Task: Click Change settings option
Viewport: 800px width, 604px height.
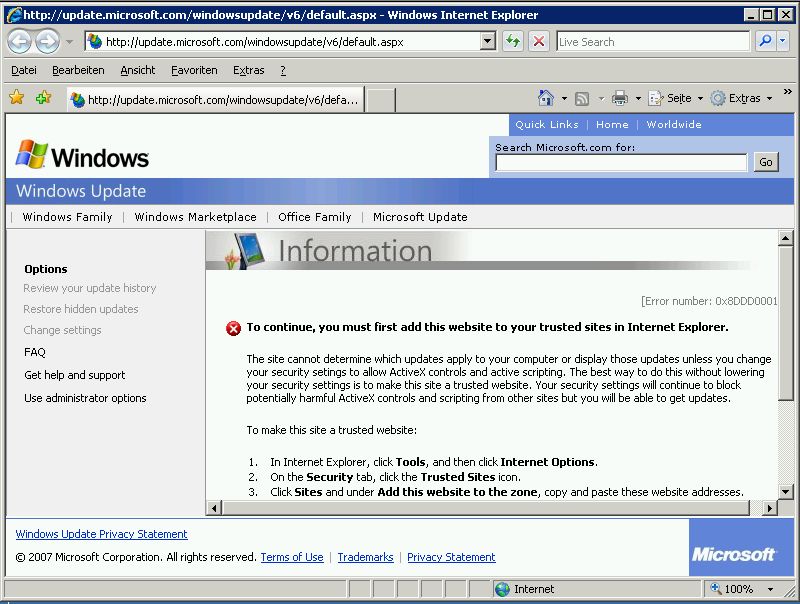Action: (x=62, y=330)
